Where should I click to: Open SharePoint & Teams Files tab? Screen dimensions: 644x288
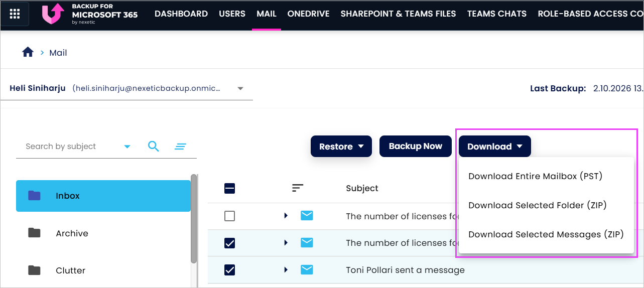[x=399, y=14]
